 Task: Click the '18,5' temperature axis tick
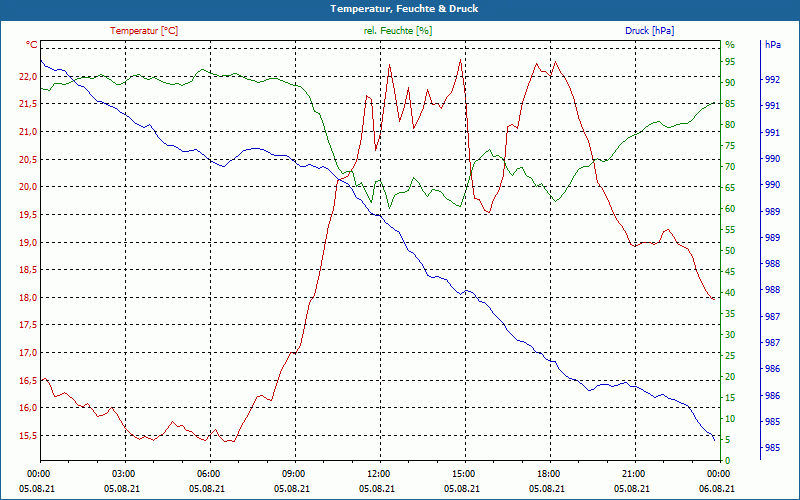click(x=28, y=270)
